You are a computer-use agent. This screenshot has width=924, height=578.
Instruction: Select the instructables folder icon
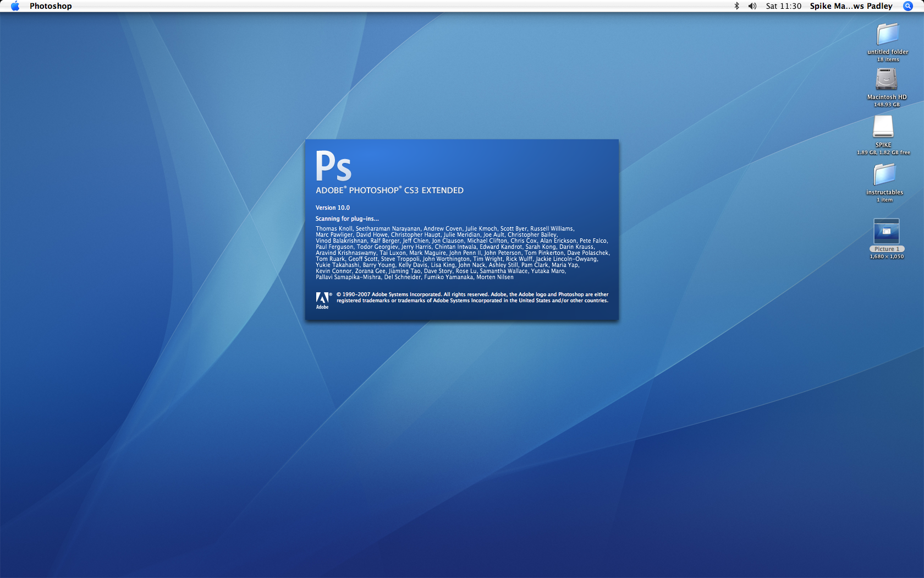(x=885, y=175)
